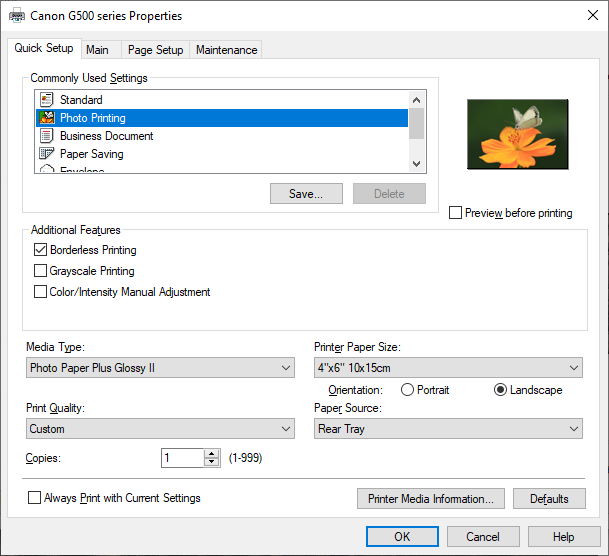Open the Print Quality dropdown
The height and width of the screenshot is (556, 609).
tap(160, 429)
